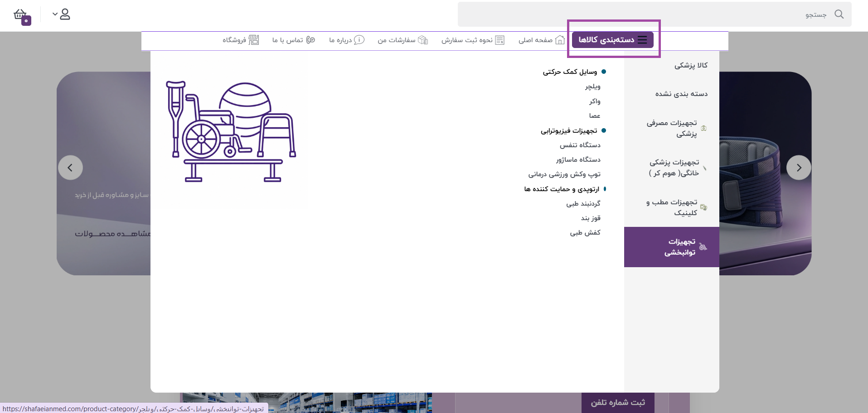Open دستگاه تنفس subcategory
Screen dimensions: 868x413
580,145
